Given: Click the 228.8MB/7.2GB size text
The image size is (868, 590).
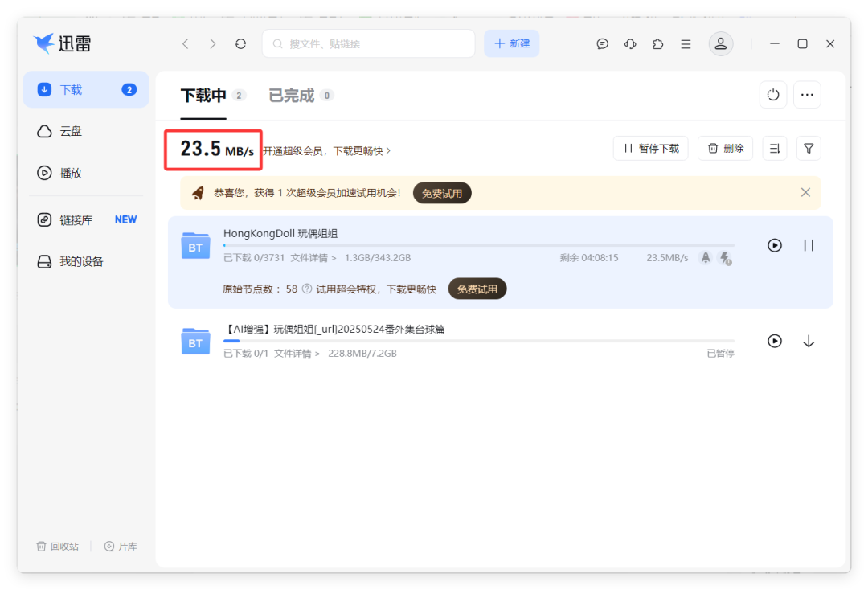Looking at the screenshot, I should 362,354.
